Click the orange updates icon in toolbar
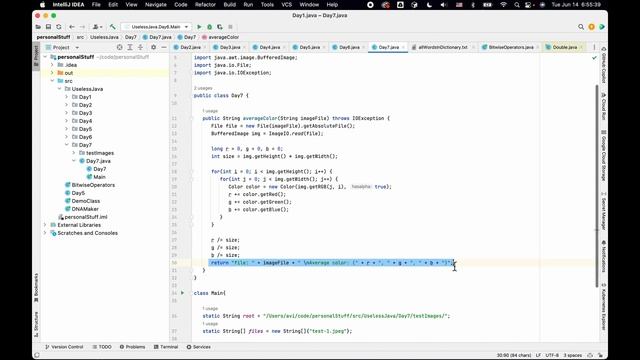 [591, 27]
